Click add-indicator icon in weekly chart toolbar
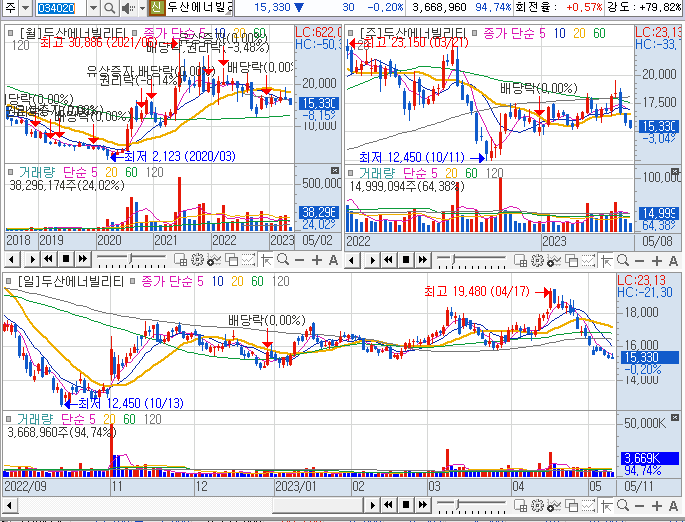This screenshot has height=522, width=685. pyautogui.click(x=554, y=261)
